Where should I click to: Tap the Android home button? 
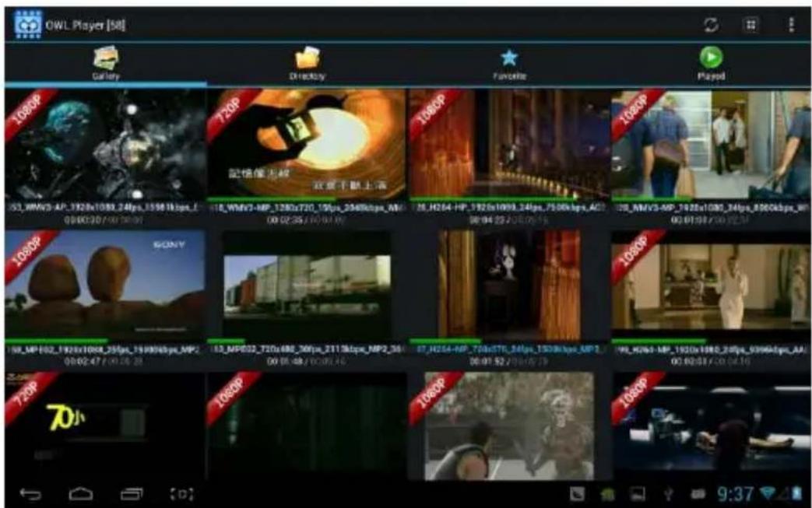pyautogui.click(x=81, y=494)
